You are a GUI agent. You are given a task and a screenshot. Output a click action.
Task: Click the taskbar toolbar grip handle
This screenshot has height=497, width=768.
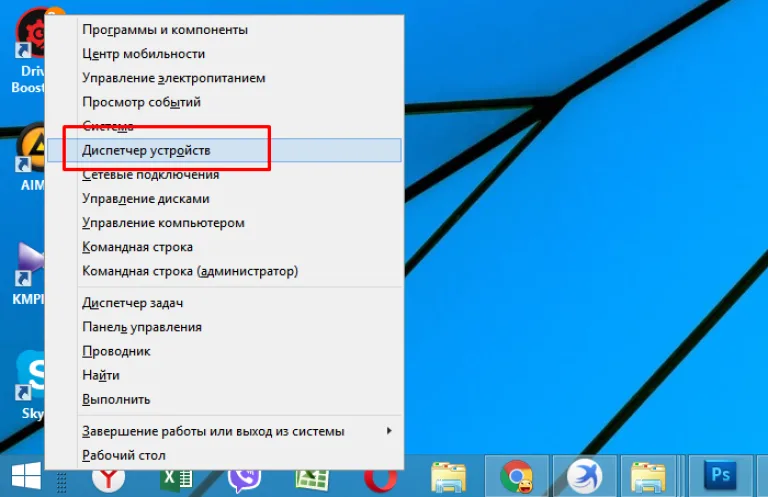[x=61, y=482]
